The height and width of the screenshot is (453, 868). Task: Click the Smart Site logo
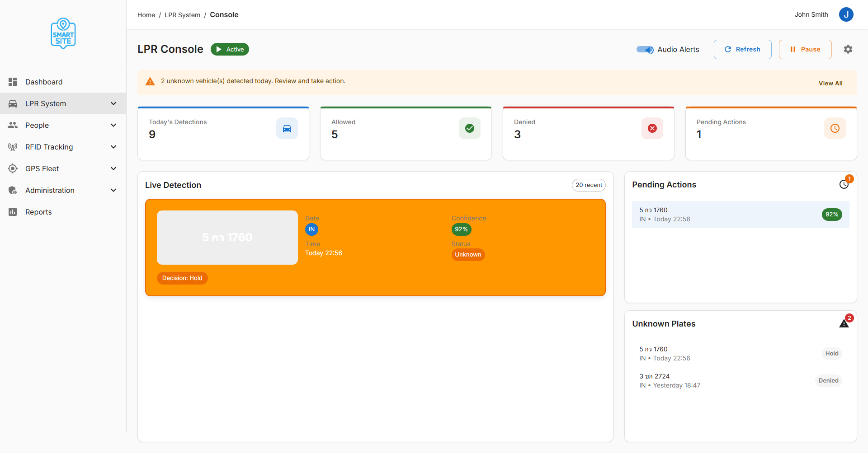(x=63, y=33)
